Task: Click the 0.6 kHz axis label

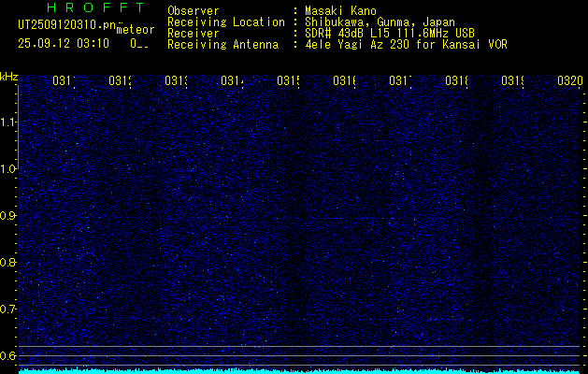Action: coord(7,355)
